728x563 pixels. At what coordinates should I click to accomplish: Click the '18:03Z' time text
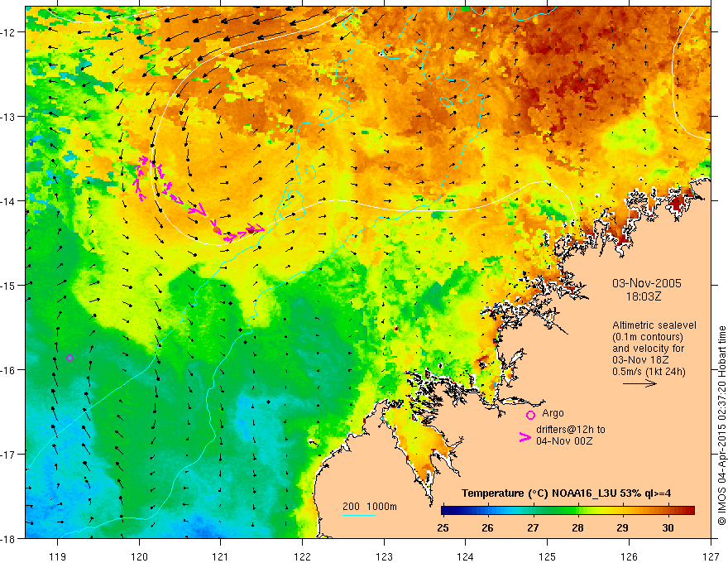tap(644, 297)
